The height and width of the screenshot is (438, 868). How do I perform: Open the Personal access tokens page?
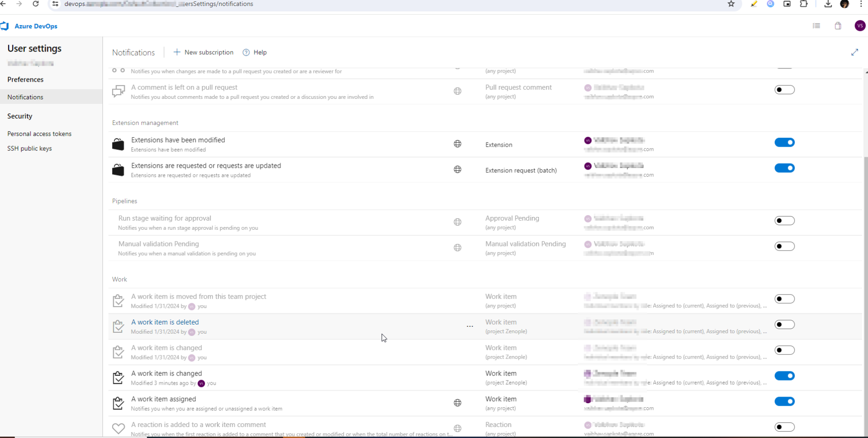pos(40,133)
